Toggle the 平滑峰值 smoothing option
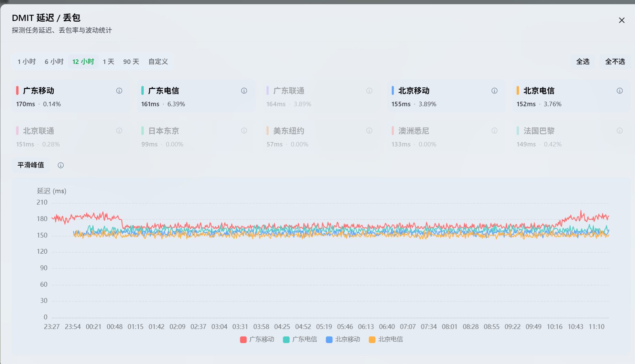This screenshot has width=635, height=364. pos(31,165)
